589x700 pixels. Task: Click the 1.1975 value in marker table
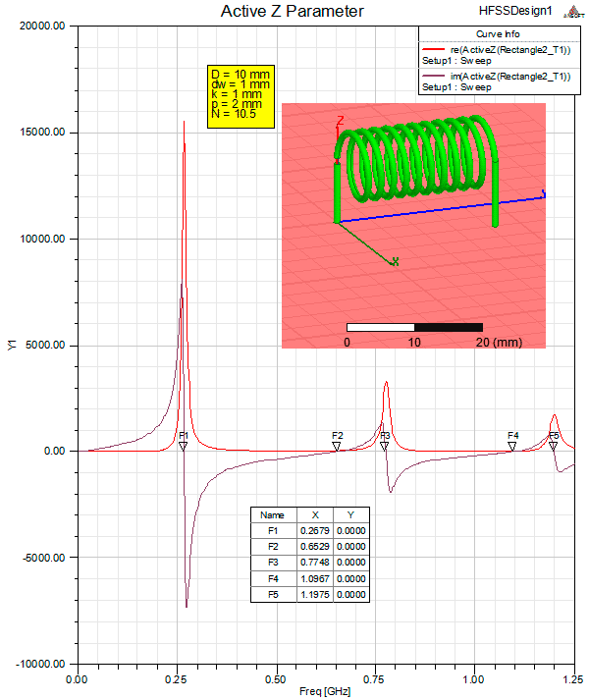coord(315,595)
